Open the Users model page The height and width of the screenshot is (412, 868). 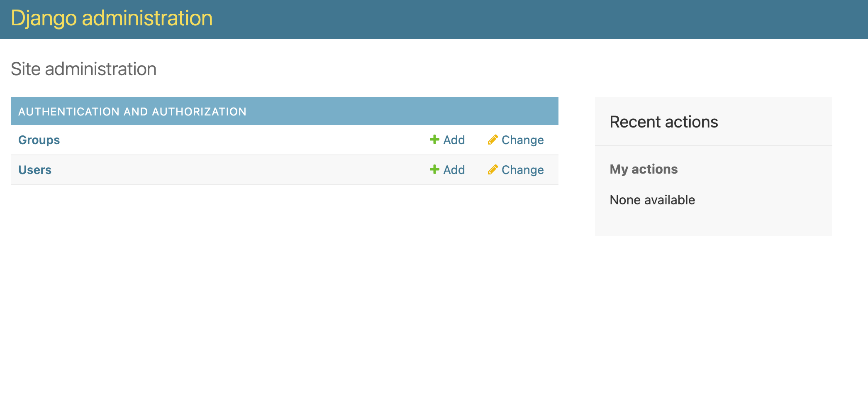34,170
